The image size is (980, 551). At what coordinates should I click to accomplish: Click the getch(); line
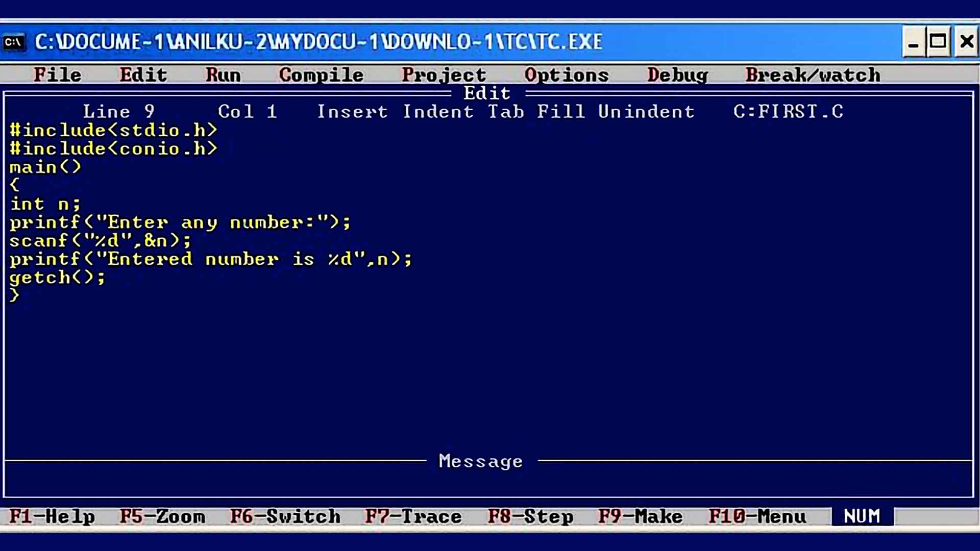coord(57,277)
